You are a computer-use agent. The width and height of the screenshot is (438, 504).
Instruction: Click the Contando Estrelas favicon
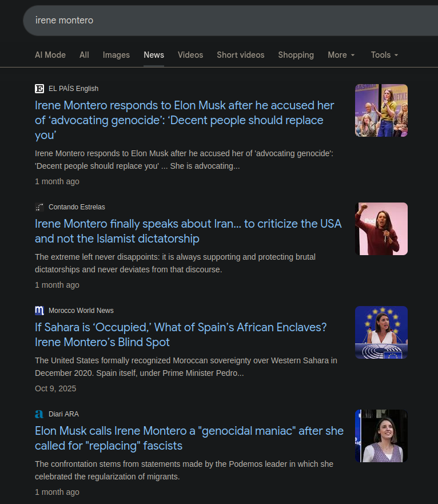click(x=39, y=207)
